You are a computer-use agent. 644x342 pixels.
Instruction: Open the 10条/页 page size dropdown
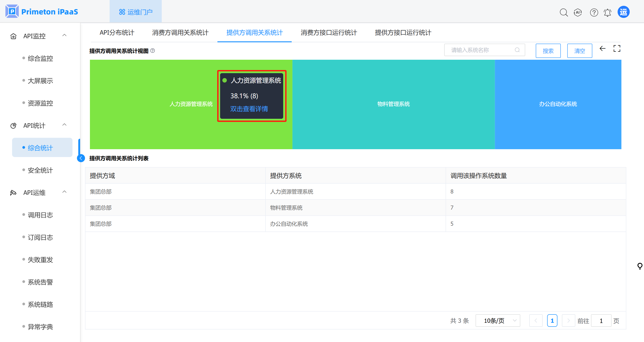pos(497,321)
